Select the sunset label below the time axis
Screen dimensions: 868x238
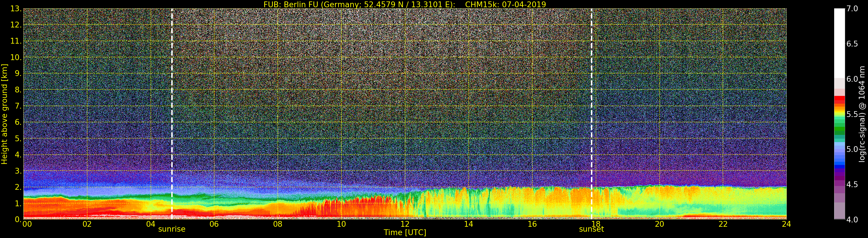[591, 229]
